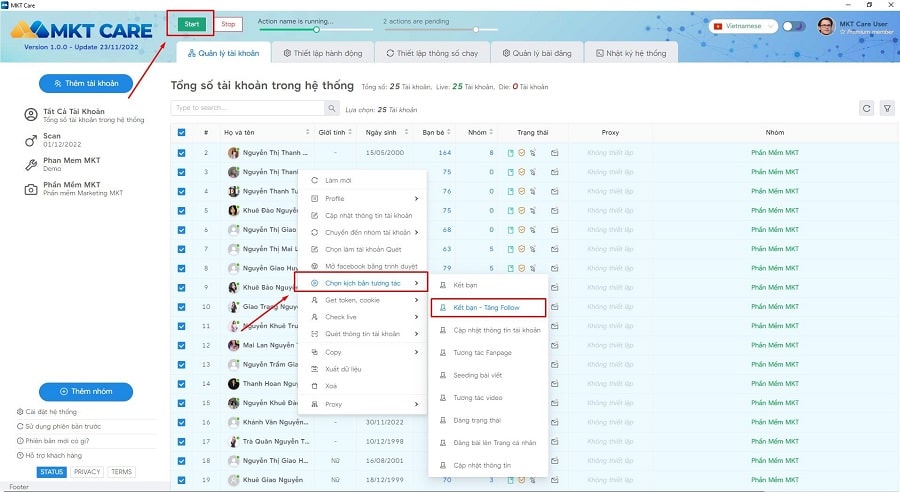Click the shield status icon in row 3

pos(521,172)
